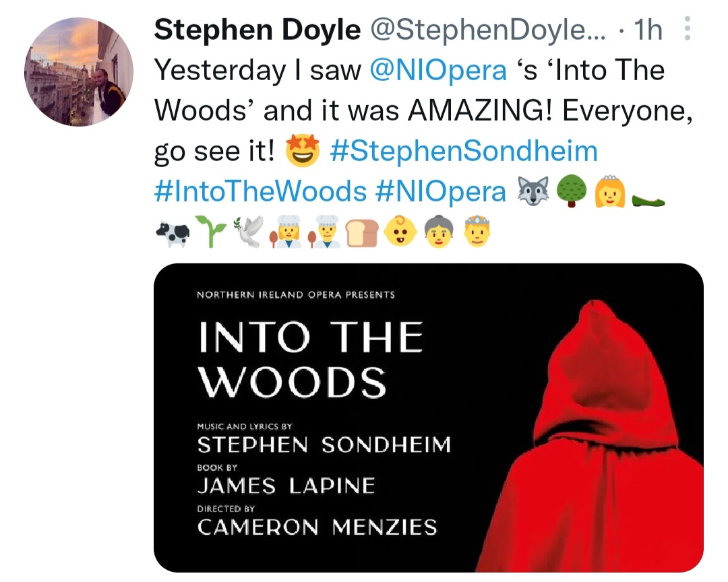728x582 pixels.
Task: Open Stephen Doyle's profile picture
Action: tap(79, 72)
